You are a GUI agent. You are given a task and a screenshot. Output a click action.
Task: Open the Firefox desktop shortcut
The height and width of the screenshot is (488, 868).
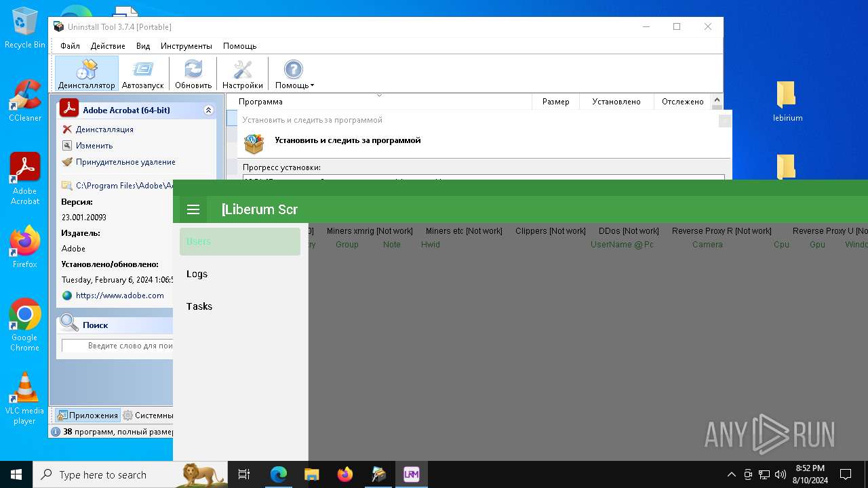[25, 246]
